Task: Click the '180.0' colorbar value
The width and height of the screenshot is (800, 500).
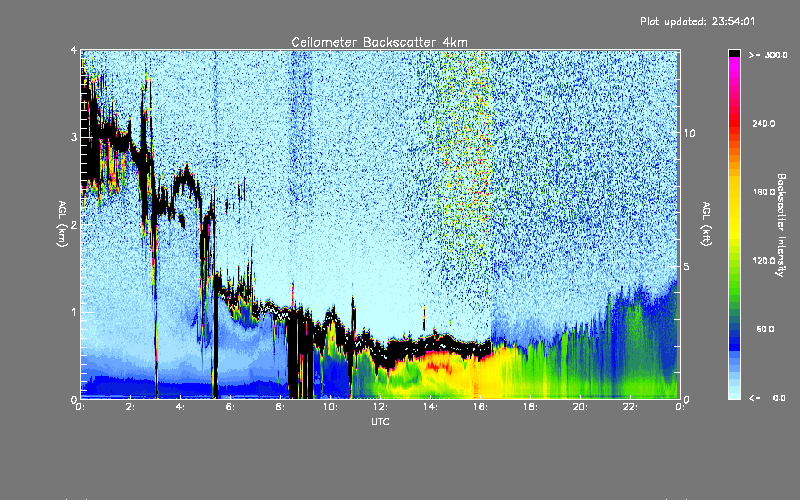Action: pos(764,192)
